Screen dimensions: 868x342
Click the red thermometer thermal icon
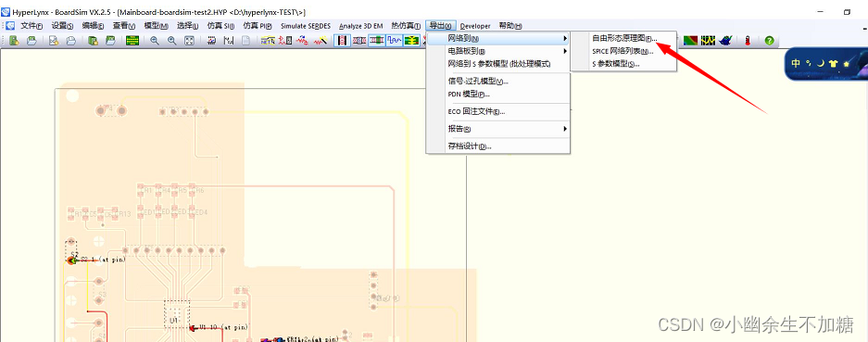tap(748, 41)
